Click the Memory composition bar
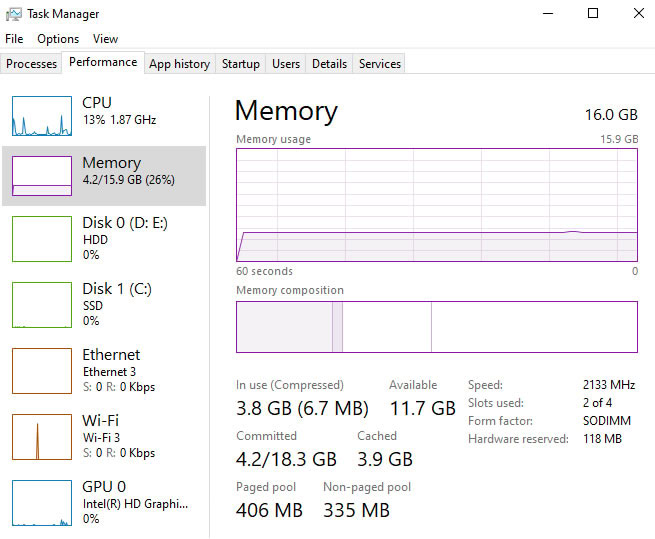Image resolution: width=655 pixels, height=539 pixels. tap(437, 327)
